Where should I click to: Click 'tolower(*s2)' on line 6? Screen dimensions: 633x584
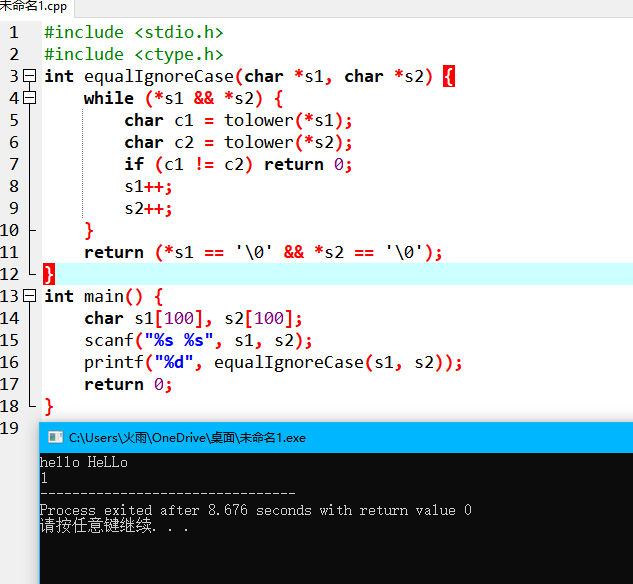coord(288,142)
